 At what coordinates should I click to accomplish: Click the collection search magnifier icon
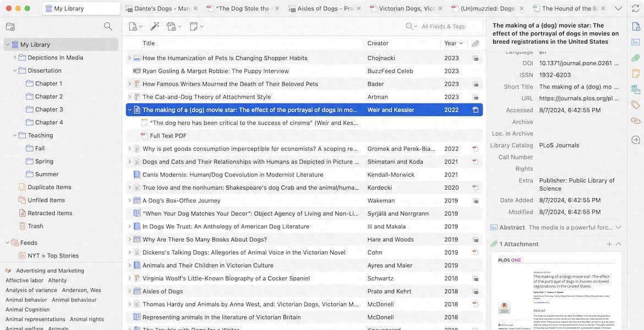pos(108,26)
